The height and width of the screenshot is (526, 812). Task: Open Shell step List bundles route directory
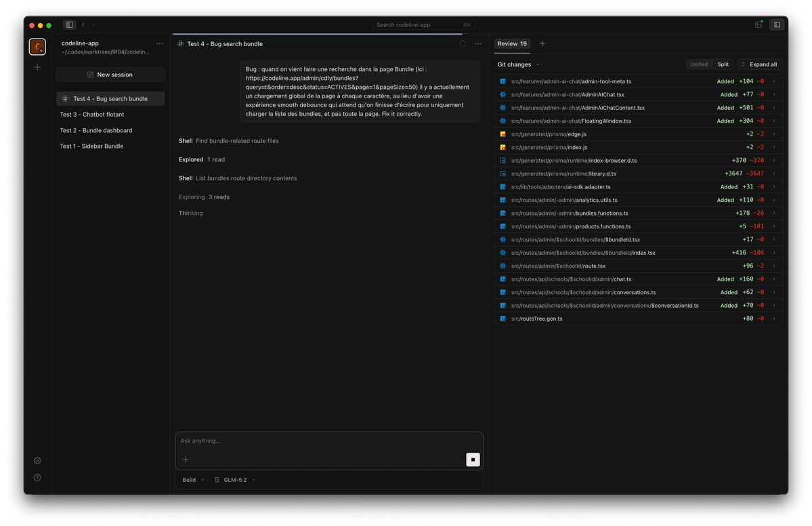(x=238, y=178)
